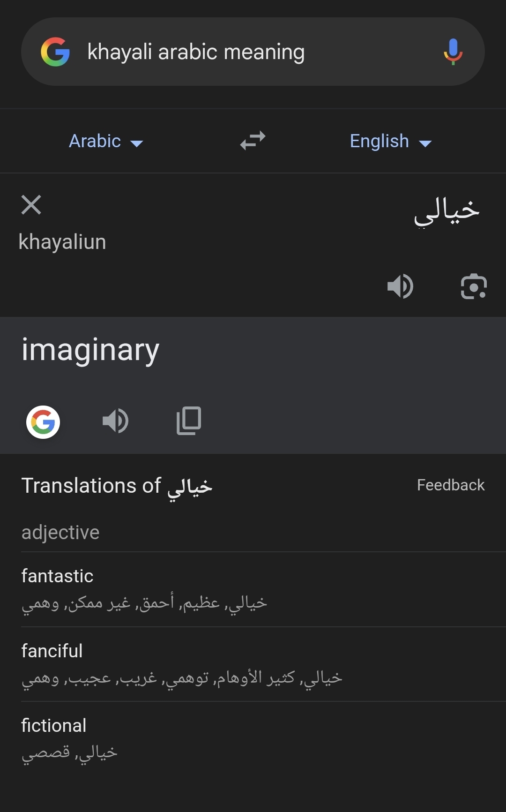Screen dimensions: 506x812
Task: Tap the arrow beside English
Action: [425, 143]
